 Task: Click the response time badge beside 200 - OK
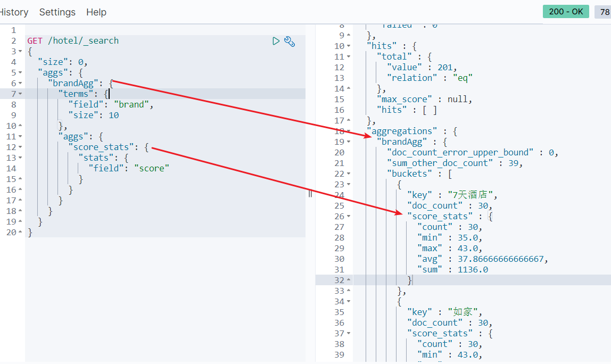click(x=603, y=12)
